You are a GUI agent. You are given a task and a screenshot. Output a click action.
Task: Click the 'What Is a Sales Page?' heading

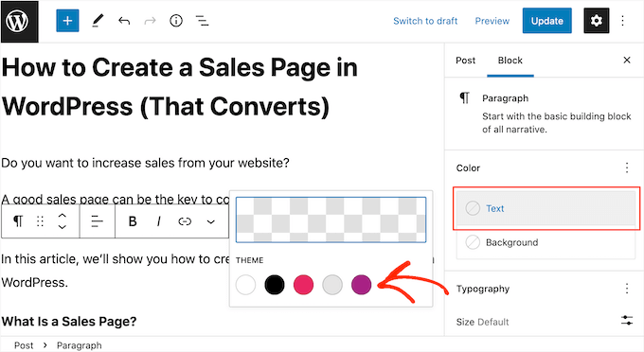[69, 321]
